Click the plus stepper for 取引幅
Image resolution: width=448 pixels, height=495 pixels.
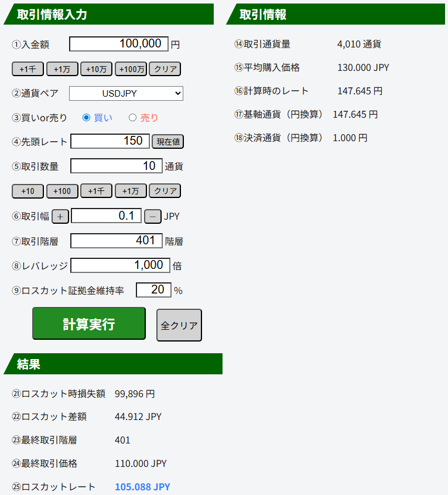tap(60, 216)
